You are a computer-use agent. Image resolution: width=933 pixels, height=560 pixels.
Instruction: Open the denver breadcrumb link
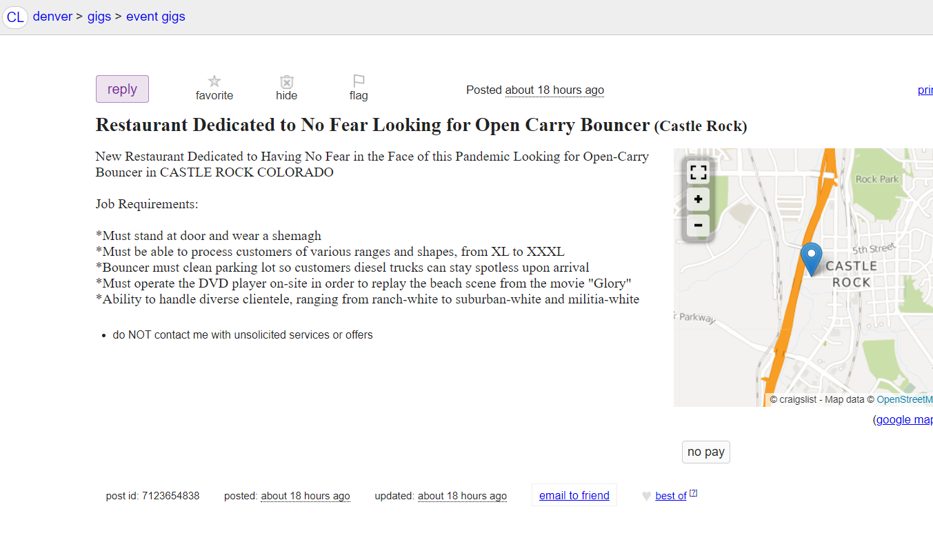point(52,17)
